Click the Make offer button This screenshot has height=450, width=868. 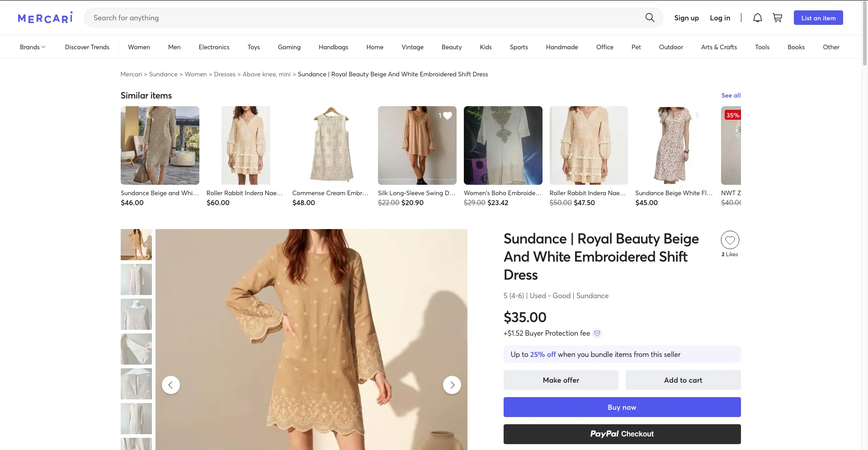click(561, 380)
